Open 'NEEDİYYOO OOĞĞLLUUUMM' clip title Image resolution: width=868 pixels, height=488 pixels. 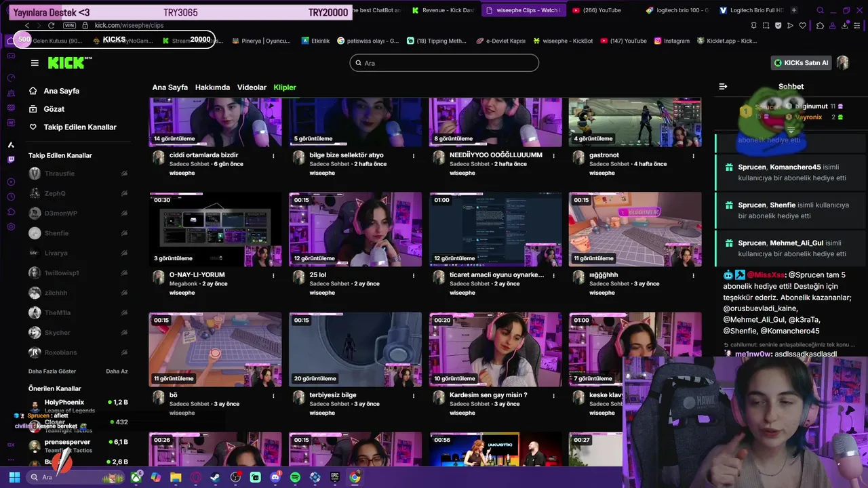tap(496, 155)
